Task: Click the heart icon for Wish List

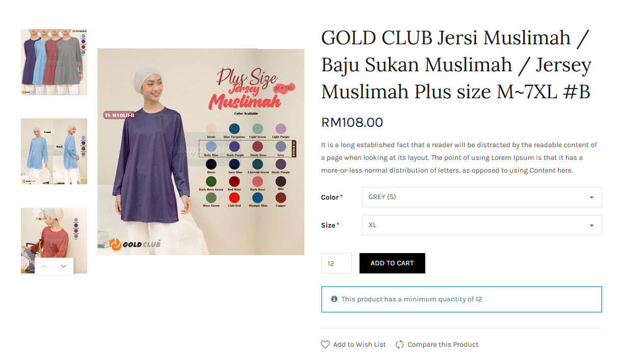Action: click(x=325, y=345)
